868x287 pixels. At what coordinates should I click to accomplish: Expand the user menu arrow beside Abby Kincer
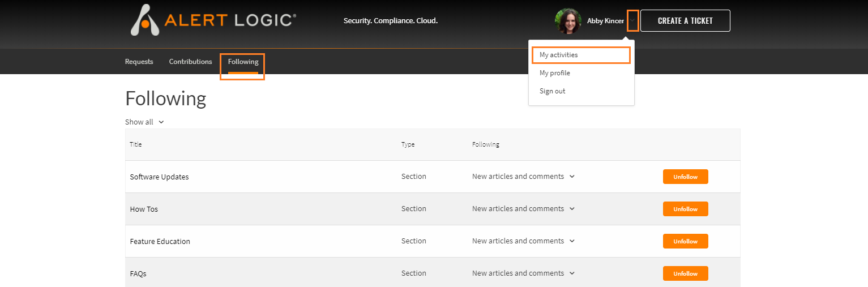click(633, 21)
